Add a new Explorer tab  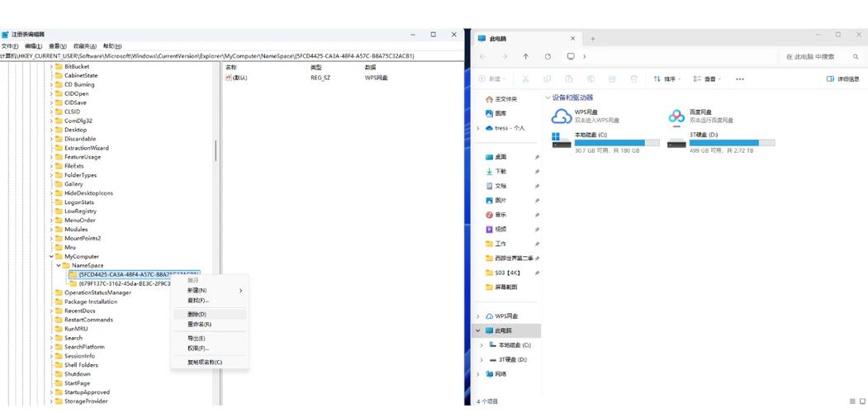592,39
